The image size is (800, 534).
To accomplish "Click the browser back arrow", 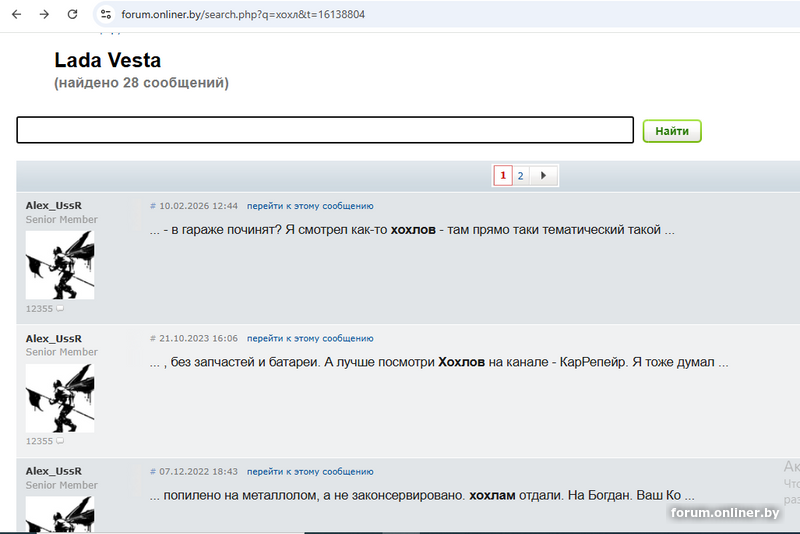I will [16, 15].
